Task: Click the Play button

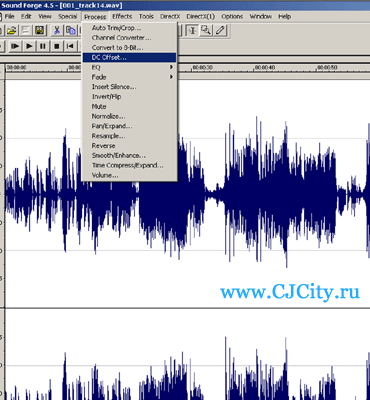Action: 29,46
